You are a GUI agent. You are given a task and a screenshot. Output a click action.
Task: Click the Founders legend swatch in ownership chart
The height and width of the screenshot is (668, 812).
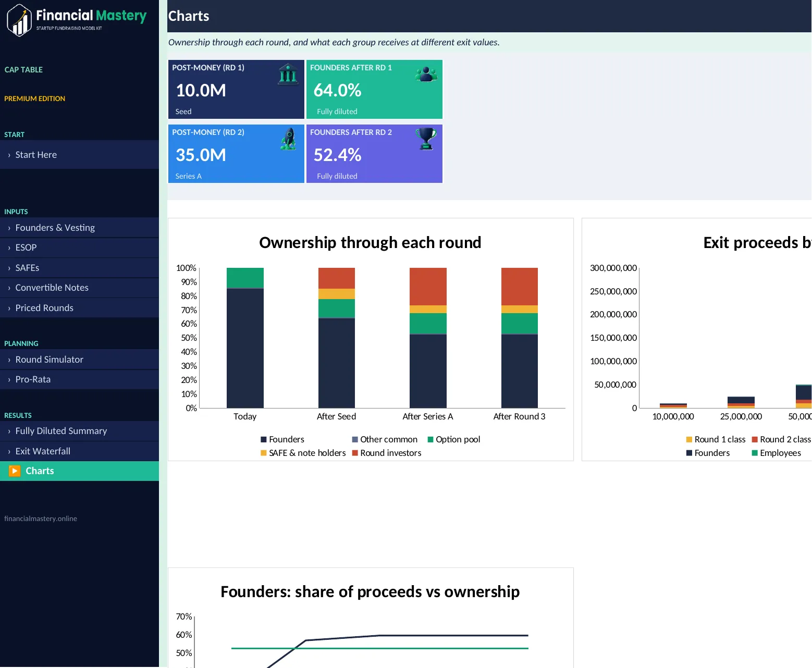coord(264,440)
